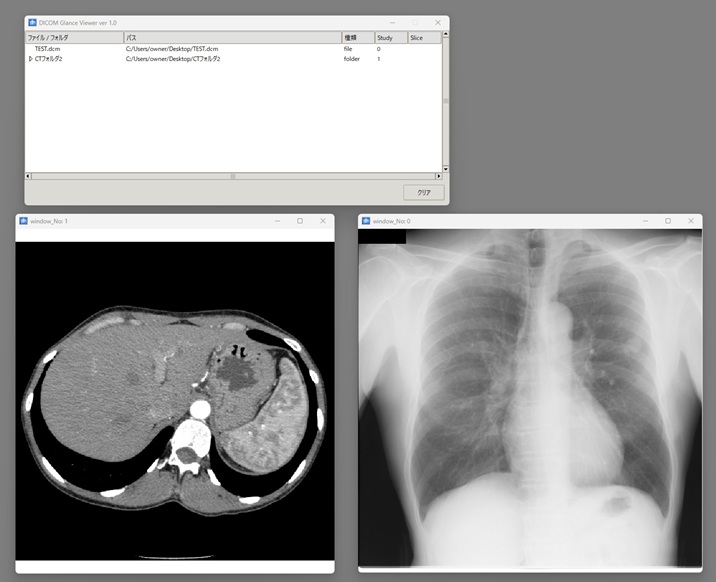716x582 pixels.
Task: Maximize the window_No. 1 CT window
Action: (x=299, y=221)
